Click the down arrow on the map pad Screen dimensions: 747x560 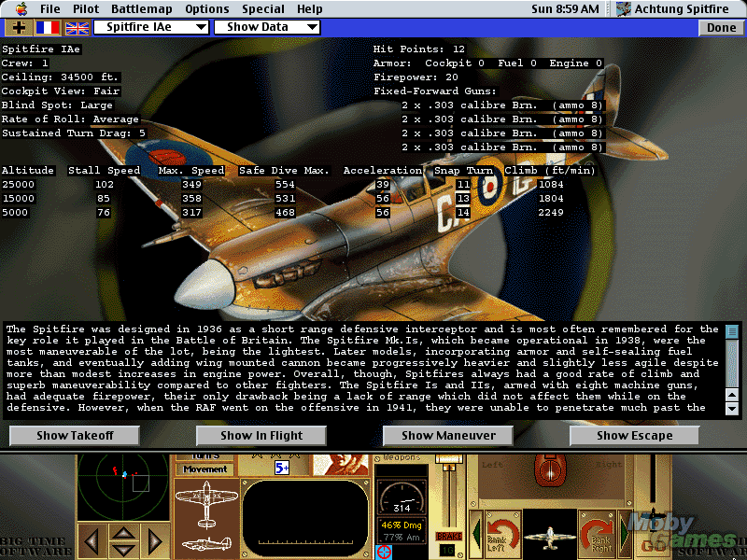123,550
